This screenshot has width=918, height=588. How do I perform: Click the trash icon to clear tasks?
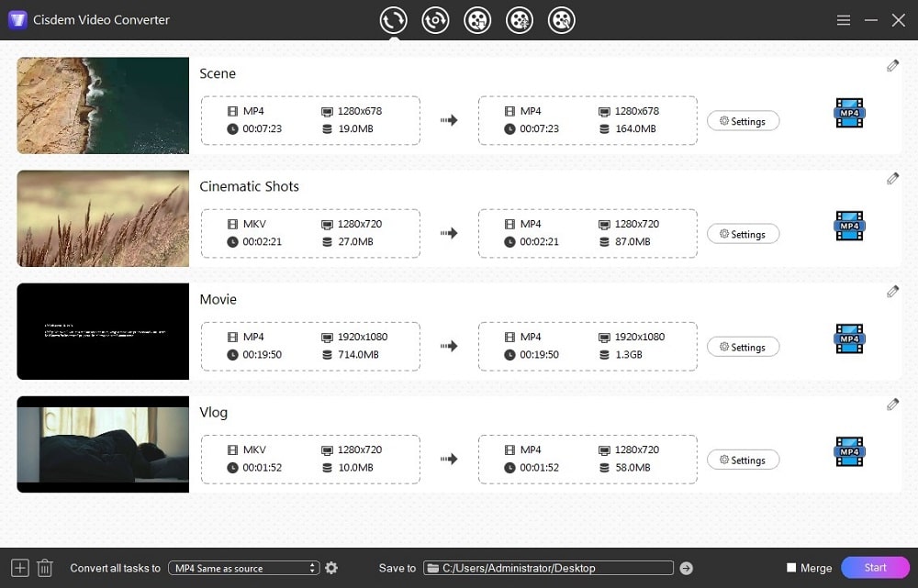pyautogui.click(x=43, y=568)
